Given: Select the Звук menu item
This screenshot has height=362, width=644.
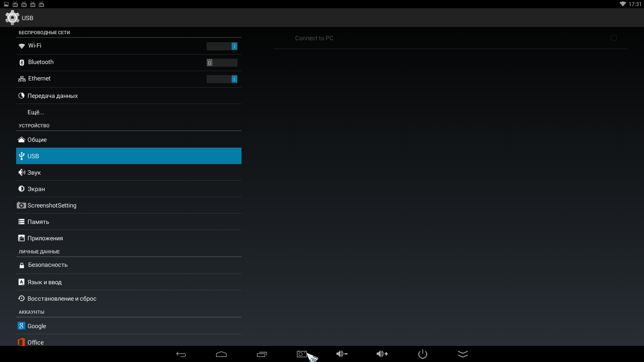Looking at the screenshot, I should [34, 173].
